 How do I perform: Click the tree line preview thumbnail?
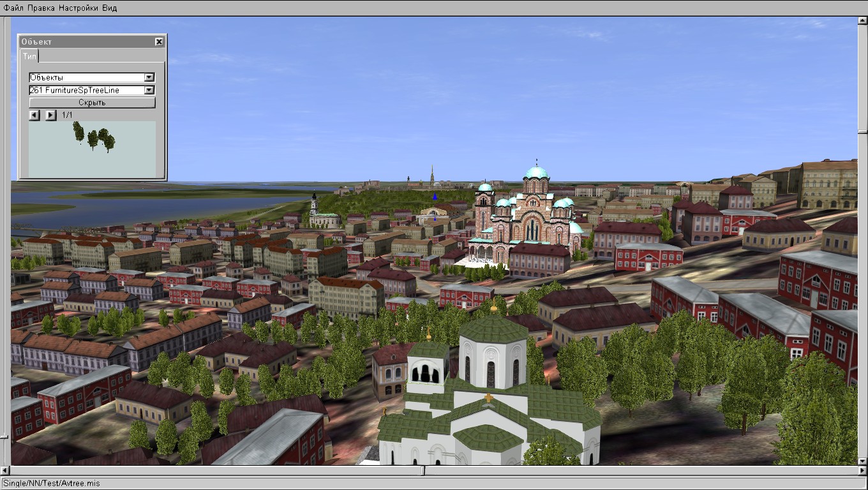[92, 149]
